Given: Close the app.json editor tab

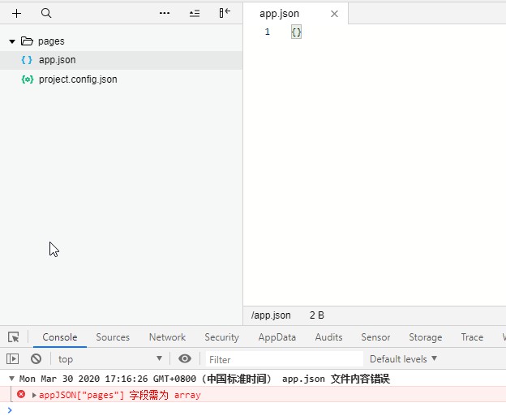Looking at the screenshot, I should (334, 14).
